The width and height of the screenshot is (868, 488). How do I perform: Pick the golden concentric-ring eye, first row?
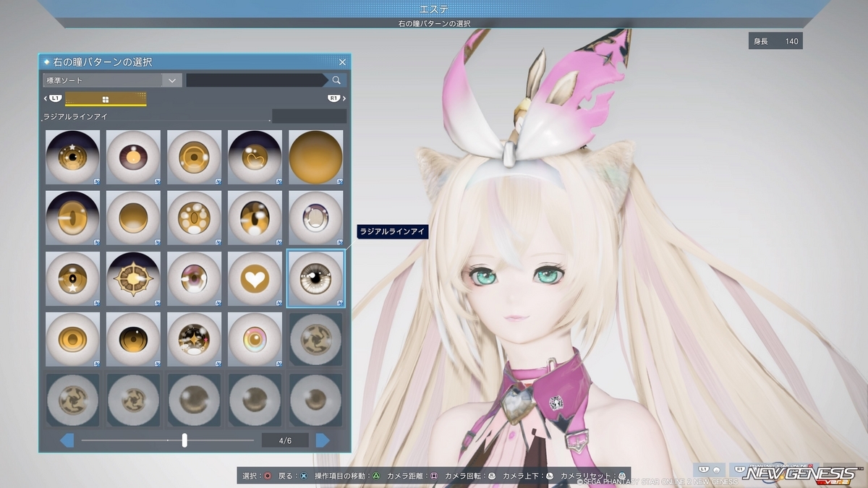tap(195, 157)
